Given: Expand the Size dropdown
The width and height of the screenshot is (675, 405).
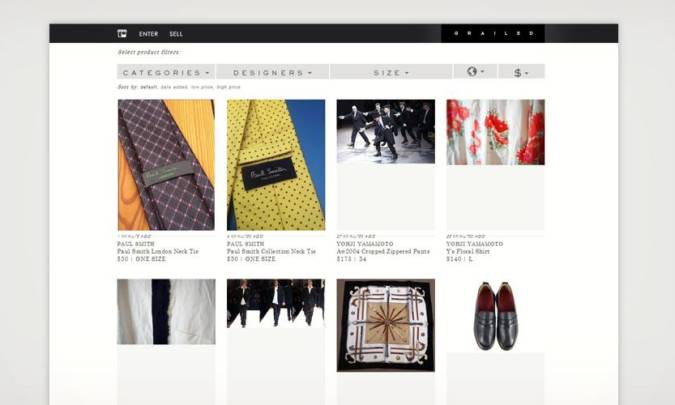Looking at the screenshot, I should (x=391, y=72).
